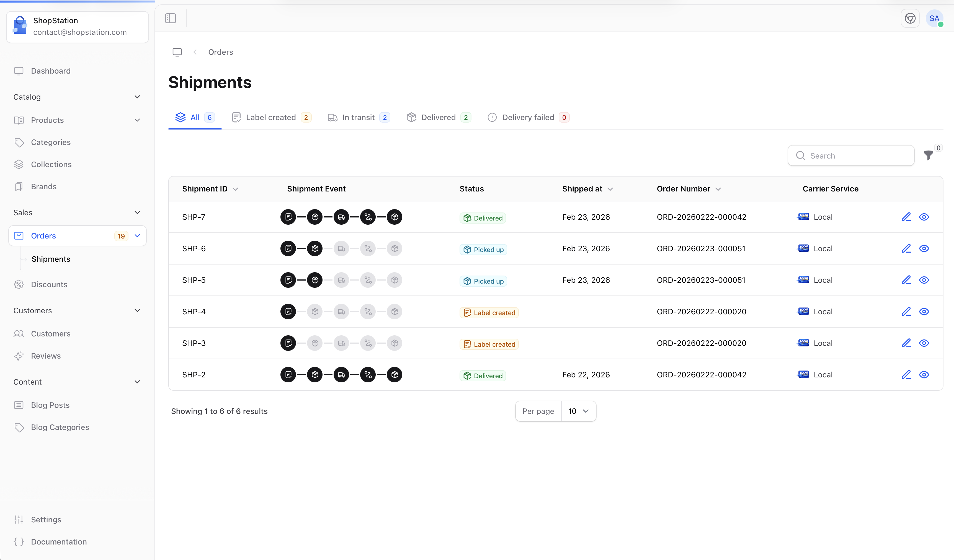Edit shipment SHP-7 using the pencil icon

click(x=906, y=217)
